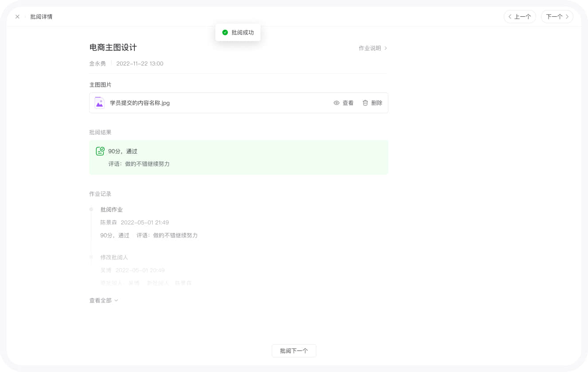This screenshot has width=588, height=372.
Task: Expand 查看全部 to show full record history
Action: point(101,300)
